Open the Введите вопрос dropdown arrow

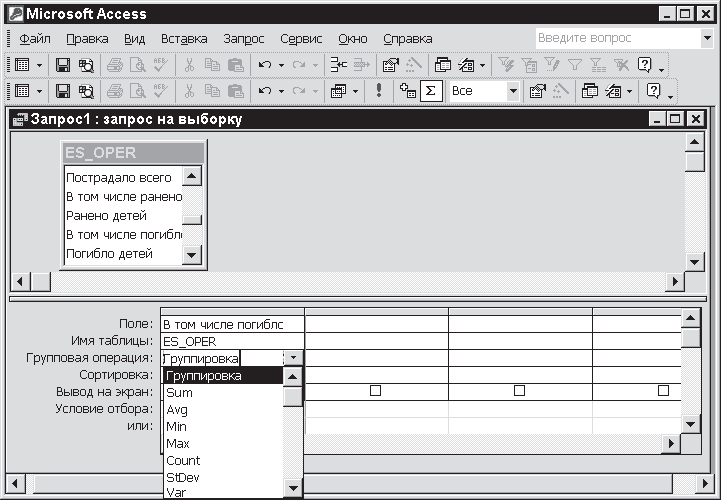click(x=706, y=38)
